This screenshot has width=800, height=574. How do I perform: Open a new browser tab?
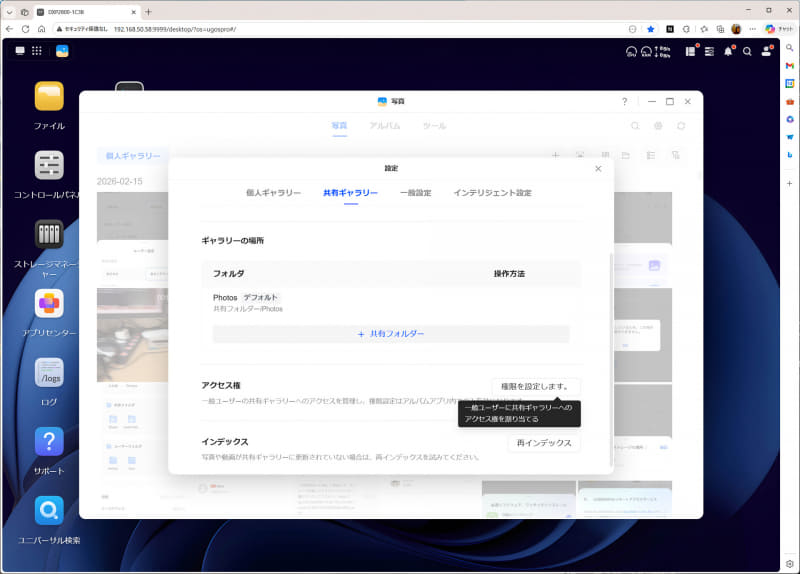click(x=148, y=12)
